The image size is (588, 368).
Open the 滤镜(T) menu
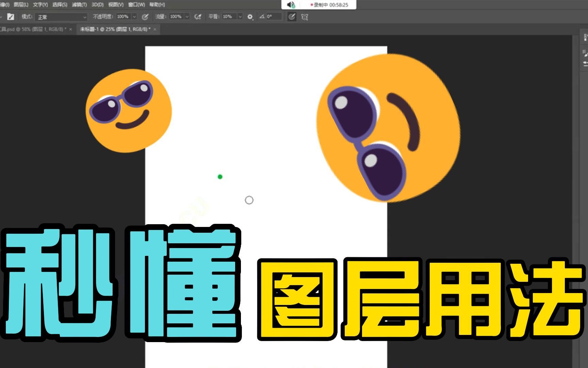(x=79, y=5)
